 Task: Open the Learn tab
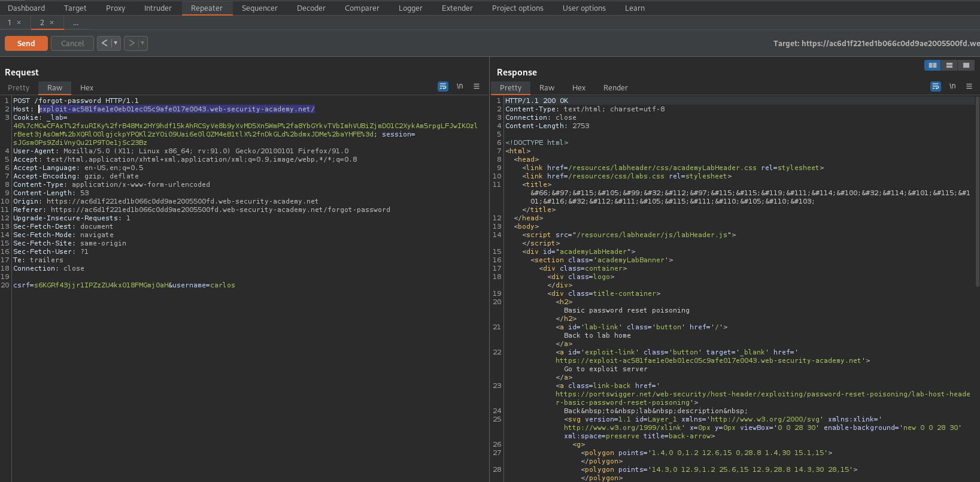(x=635, y=8)
